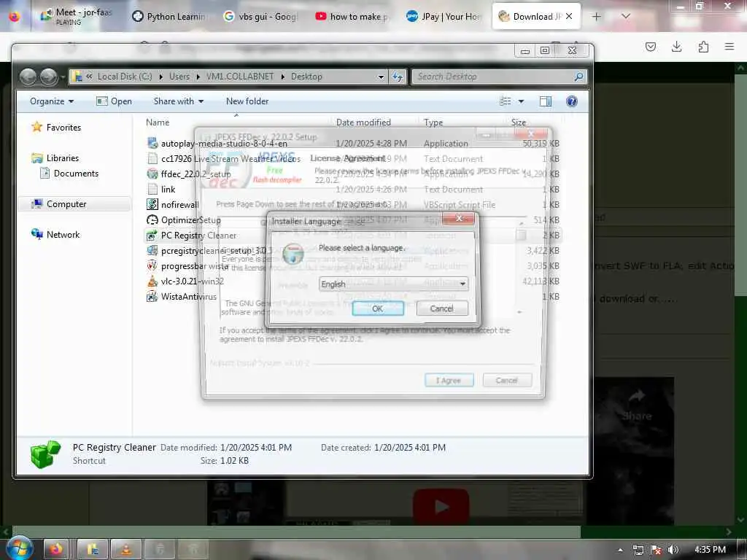The image size is (747, 560).
Task: Play the YouTube video thumbnail
Action: point(441,506)
